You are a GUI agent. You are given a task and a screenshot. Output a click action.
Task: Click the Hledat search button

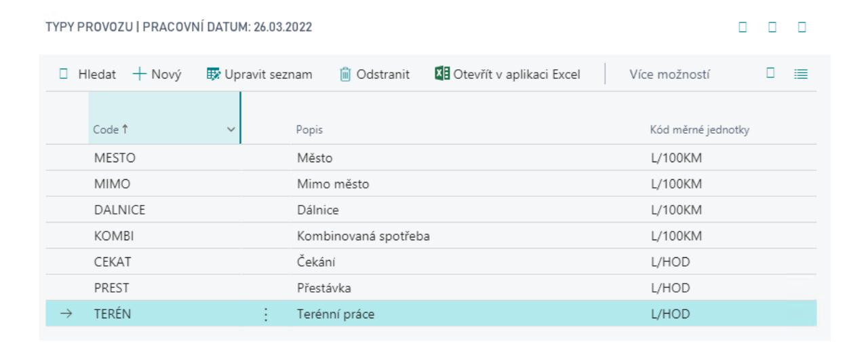87,75
